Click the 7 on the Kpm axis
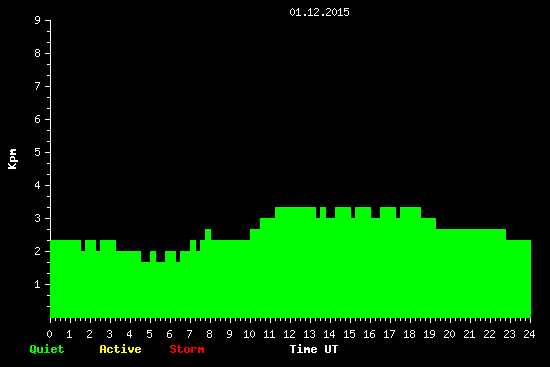 (38, 86)
